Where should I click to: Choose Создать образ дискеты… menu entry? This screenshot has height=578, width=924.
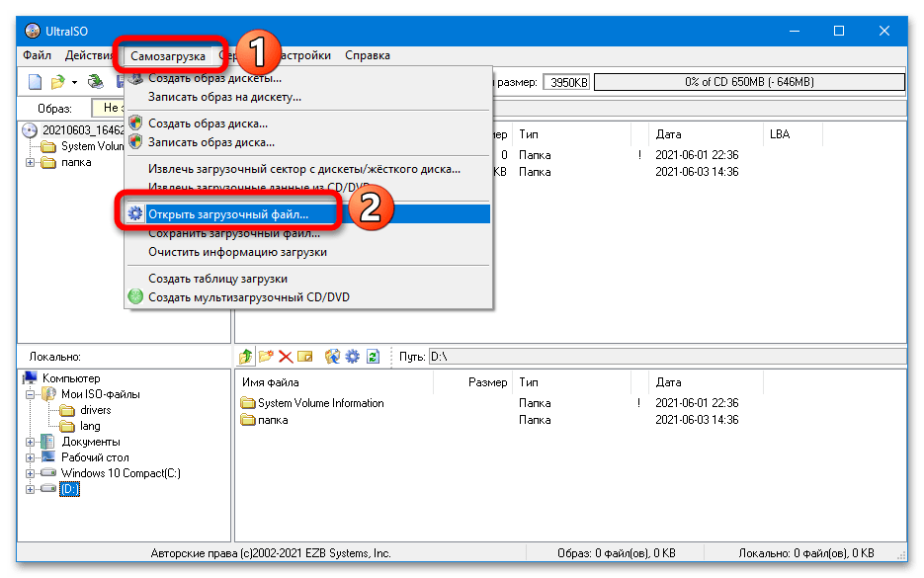[x=308, y=78]
